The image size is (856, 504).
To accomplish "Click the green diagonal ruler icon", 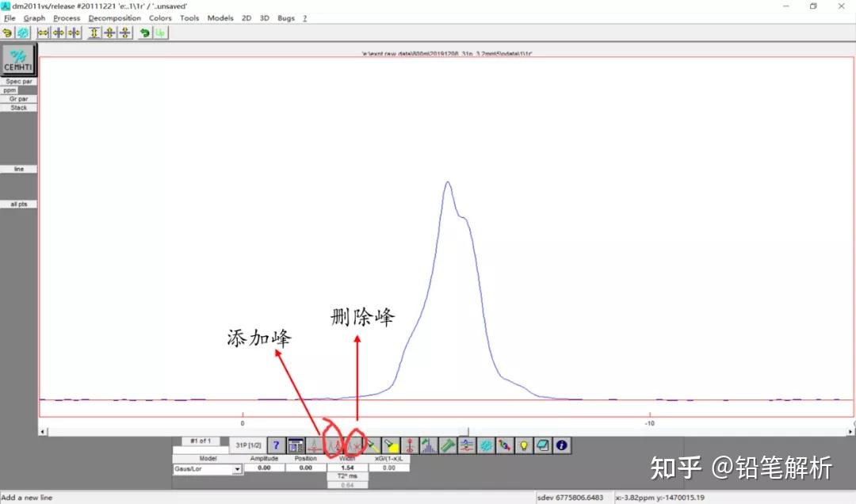I will coord(447,445).
